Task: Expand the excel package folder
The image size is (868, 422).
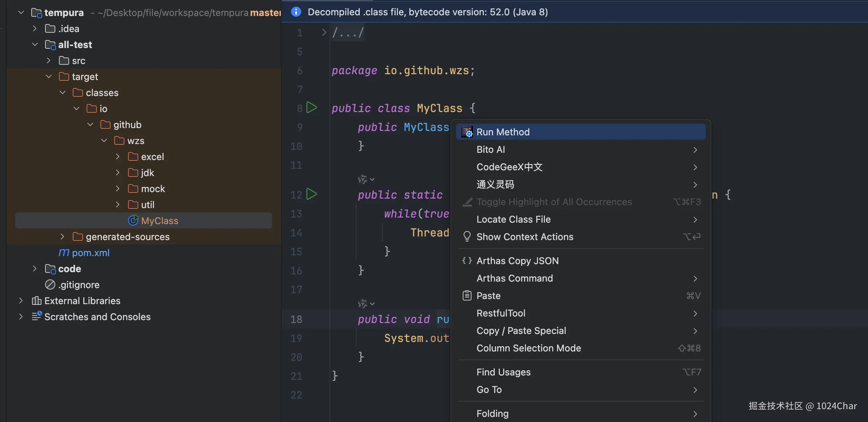Action: tap(118, 157)
